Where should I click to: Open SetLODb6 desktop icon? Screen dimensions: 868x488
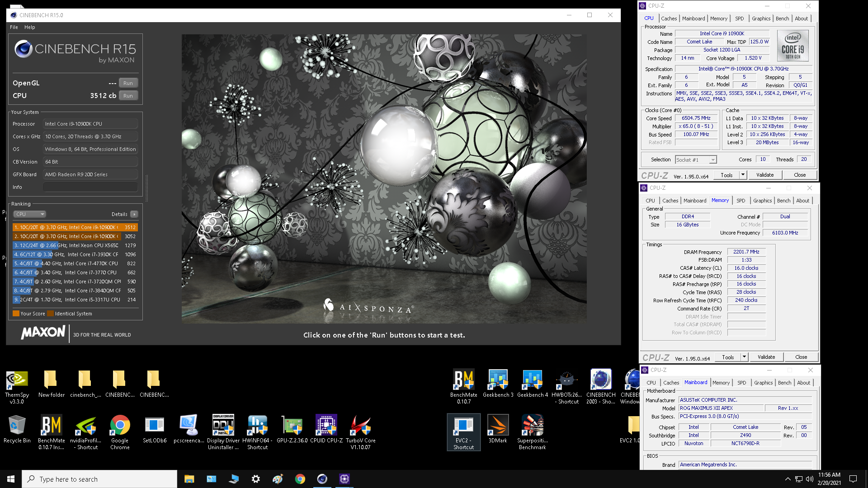154,429
